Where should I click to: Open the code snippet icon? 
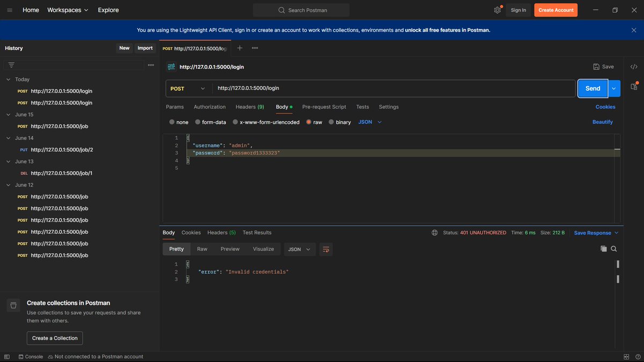click(x=634, y=67)
